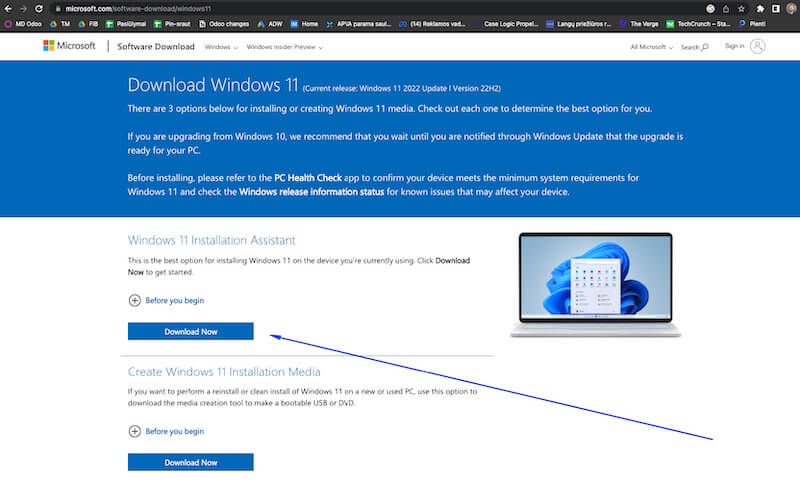Open Windows release information status link
Screen dimensions: 800x483
point(311,192)
